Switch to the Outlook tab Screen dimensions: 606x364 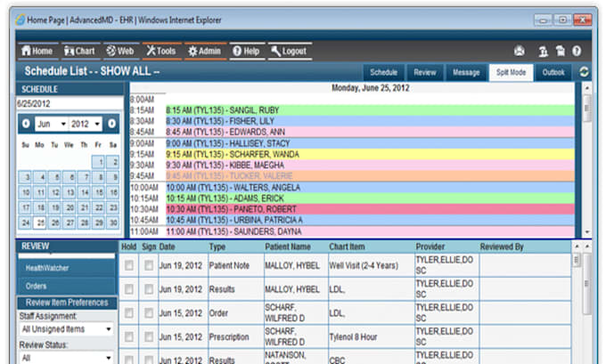[x=553, y=72]
